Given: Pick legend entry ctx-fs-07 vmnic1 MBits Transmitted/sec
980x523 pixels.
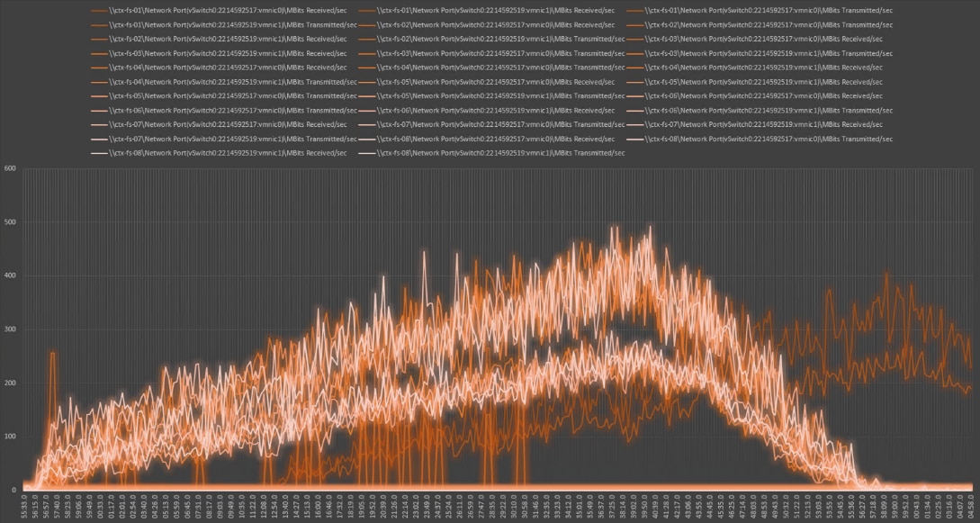Looking at the screenshot, I should [x=224, y=139].
